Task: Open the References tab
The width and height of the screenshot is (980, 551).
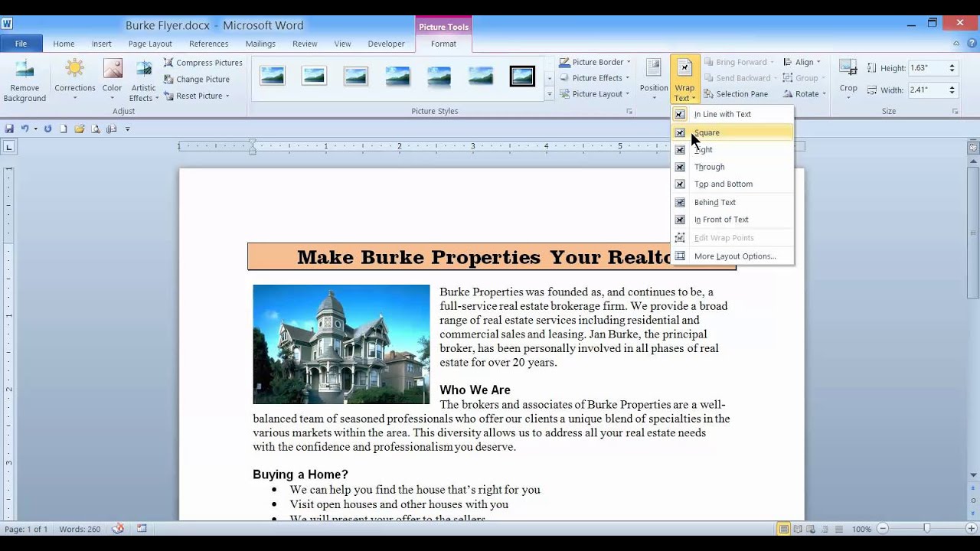Action: tap(208, 44)
